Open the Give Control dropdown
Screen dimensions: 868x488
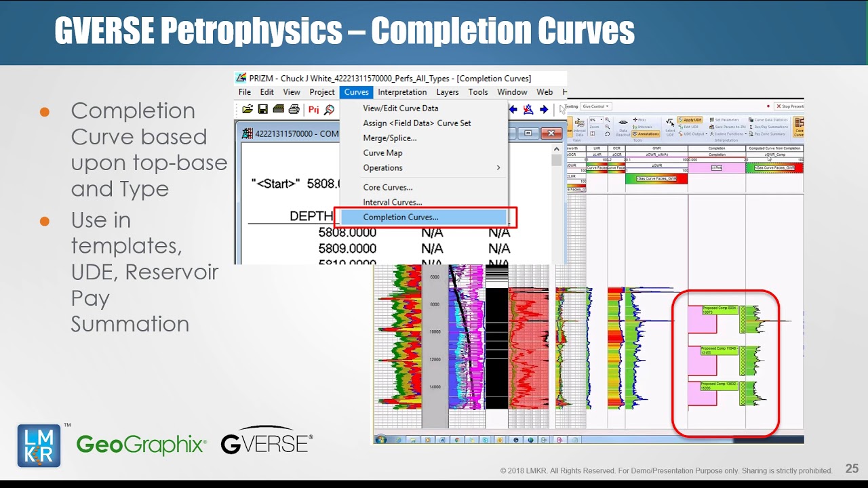click(x=596, y=106)
